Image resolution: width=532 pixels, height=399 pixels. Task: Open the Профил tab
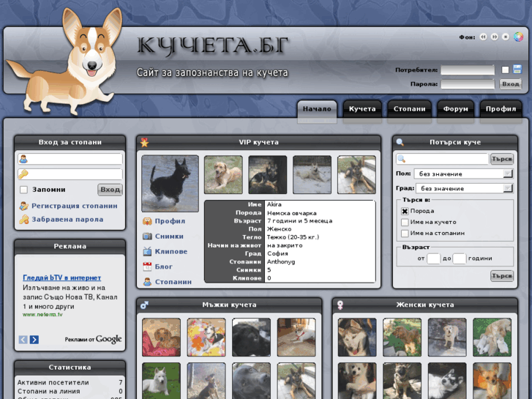point(501,109)
